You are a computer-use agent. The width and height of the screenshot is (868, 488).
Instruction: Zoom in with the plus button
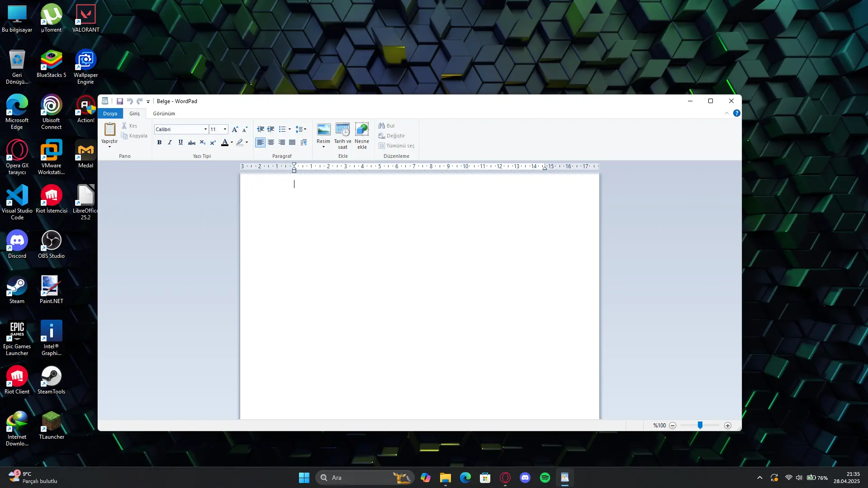tap(728, 426)
